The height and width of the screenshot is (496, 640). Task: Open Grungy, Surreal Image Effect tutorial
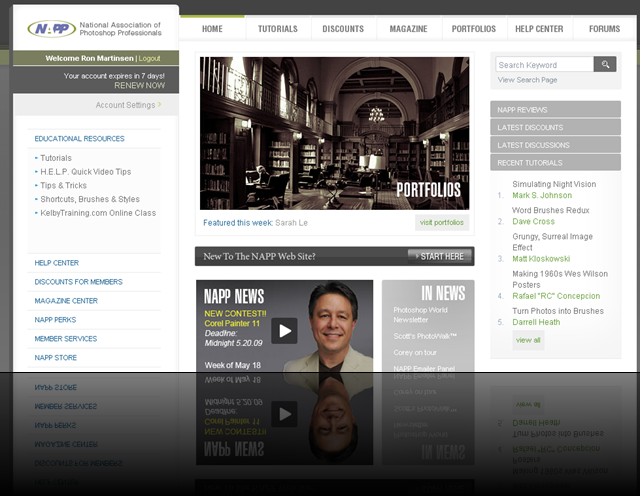pos(552,242)
